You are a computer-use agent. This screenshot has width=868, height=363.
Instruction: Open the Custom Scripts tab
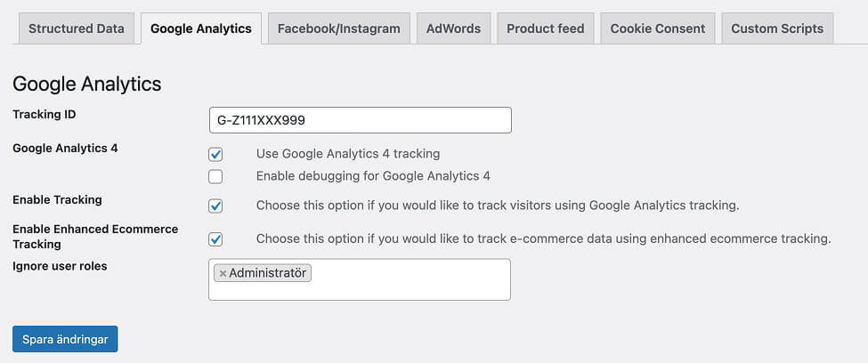[x=777, y=28]
